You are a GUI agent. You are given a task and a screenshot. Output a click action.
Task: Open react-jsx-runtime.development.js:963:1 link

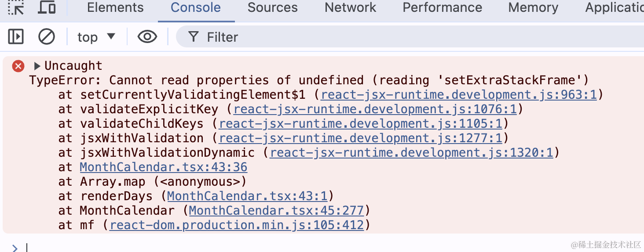click(x=459, y=95)
